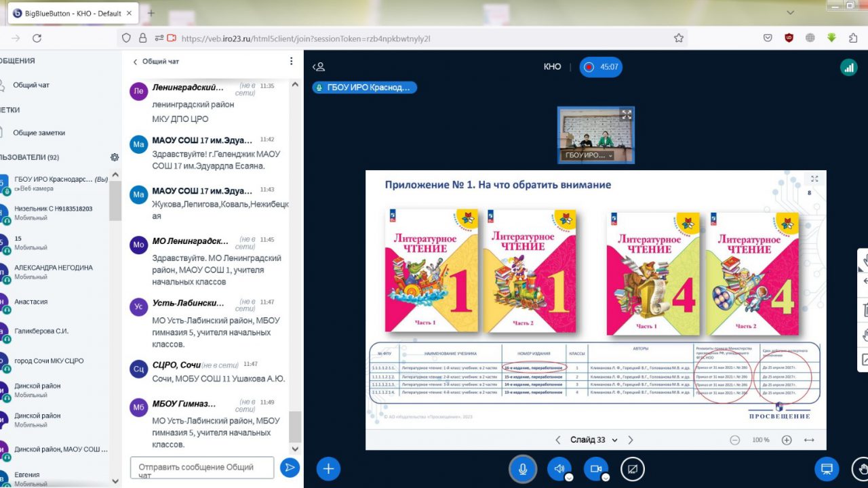
Task: Click the recording timer 45:07 button
Action: coord(601,67)
